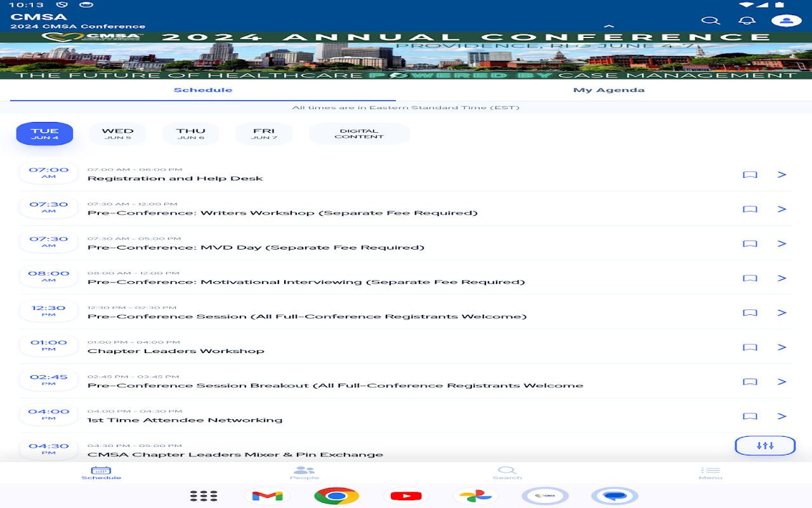Click the 2024 Annual Conference banner
Image resolution: width=812 pixels, height=508 pixels.
(406, 56)
